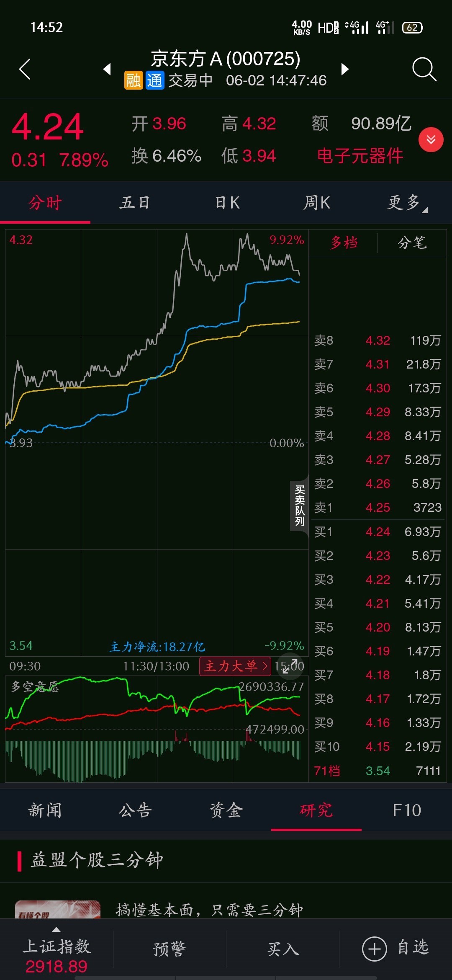452x980 pixels.
Task: Switch to the 五日 chart tab
Action: 135,203
